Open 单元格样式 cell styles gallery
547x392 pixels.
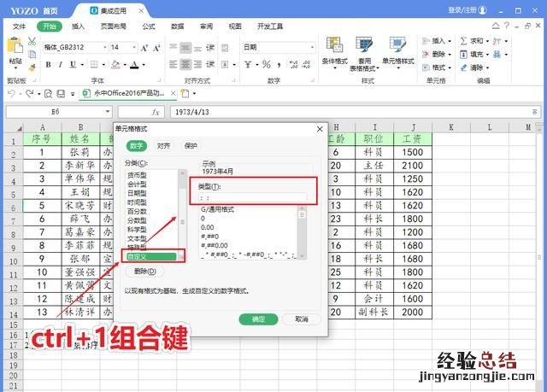[398, 51]
